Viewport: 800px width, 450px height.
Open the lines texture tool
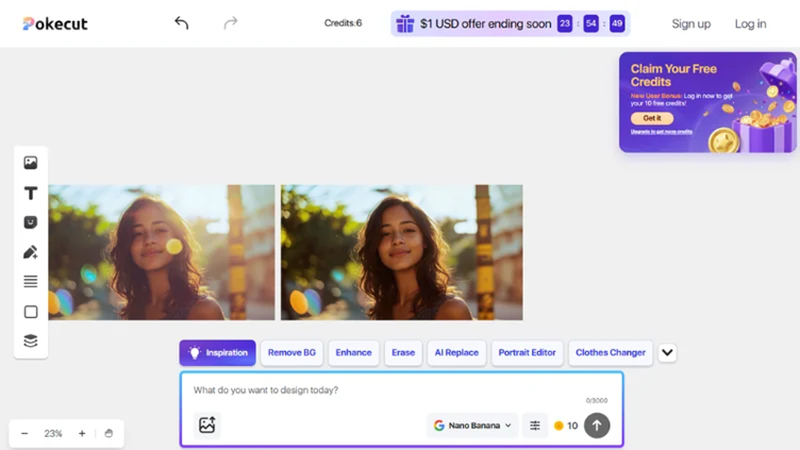31,282
